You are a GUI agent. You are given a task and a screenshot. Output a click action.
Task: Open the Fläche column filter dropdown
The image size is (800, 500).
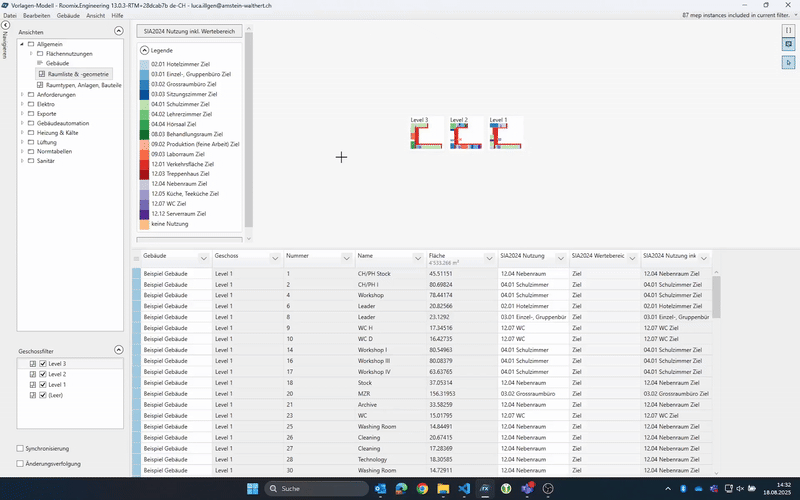[489, 259]
